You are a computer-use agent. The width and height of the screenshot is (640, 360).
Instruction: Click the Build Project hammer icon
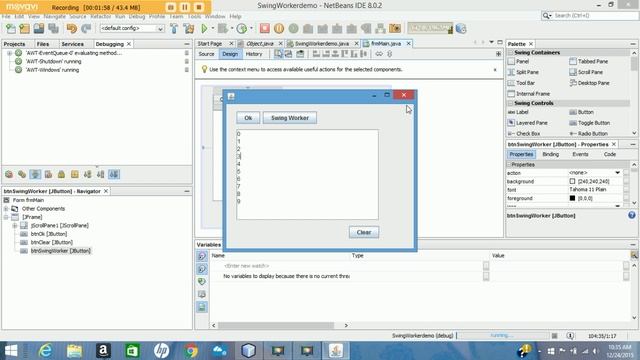(174, 29)
